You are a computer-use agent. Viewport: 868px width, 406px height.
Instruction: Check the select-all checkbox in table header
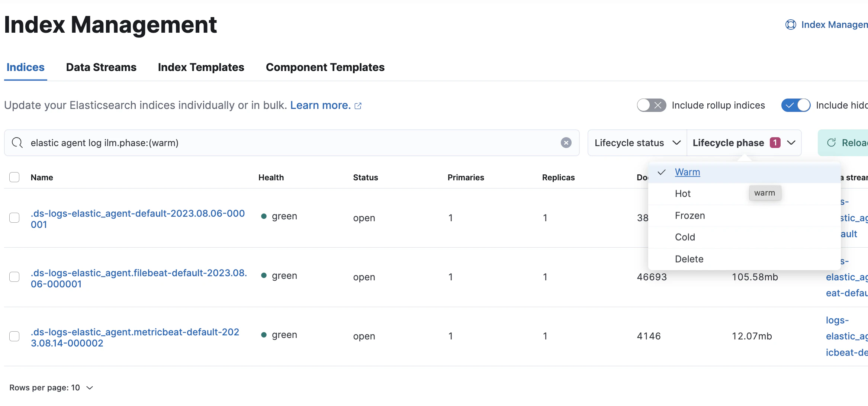coord(14,177)
